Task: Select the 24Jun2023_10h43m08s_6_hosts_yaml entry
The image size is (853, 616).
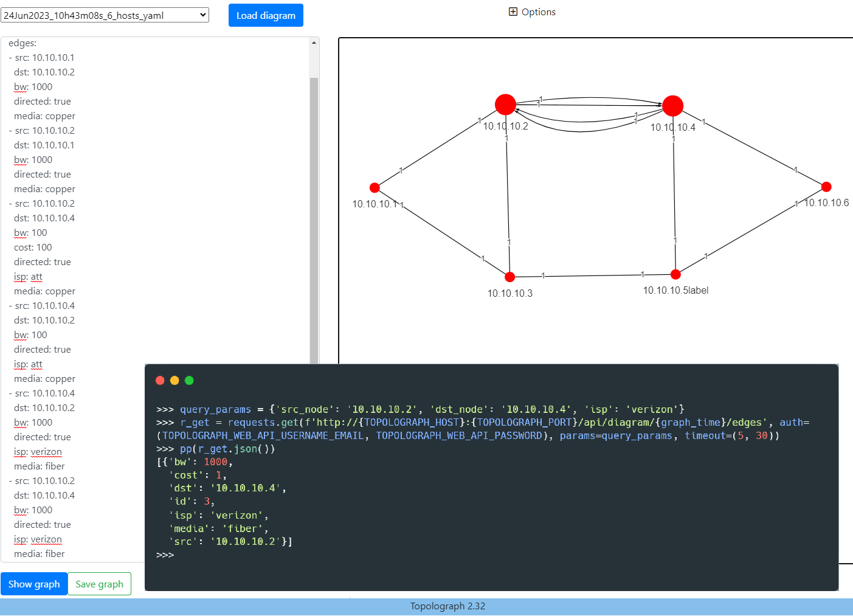Action: (103, 15)
